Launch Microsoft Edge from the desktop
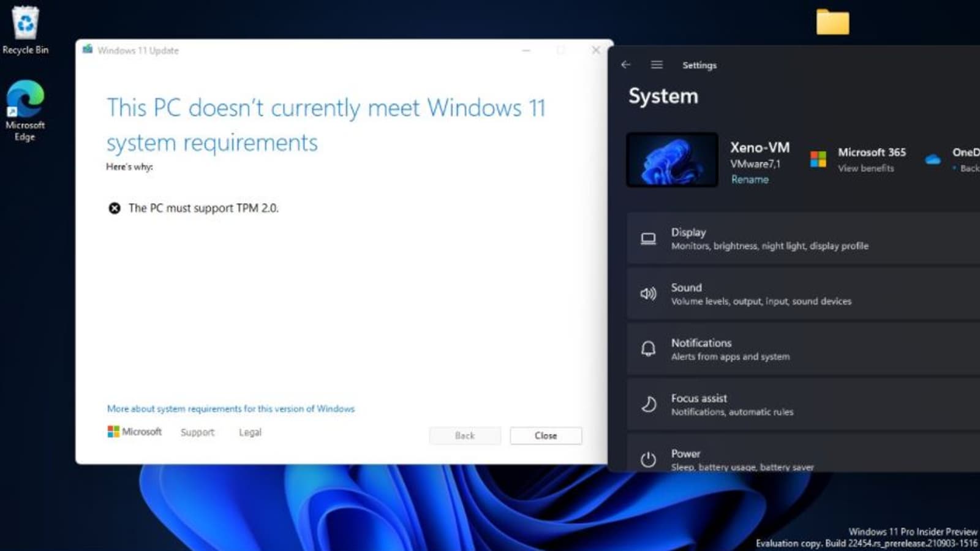 [25, 110]
